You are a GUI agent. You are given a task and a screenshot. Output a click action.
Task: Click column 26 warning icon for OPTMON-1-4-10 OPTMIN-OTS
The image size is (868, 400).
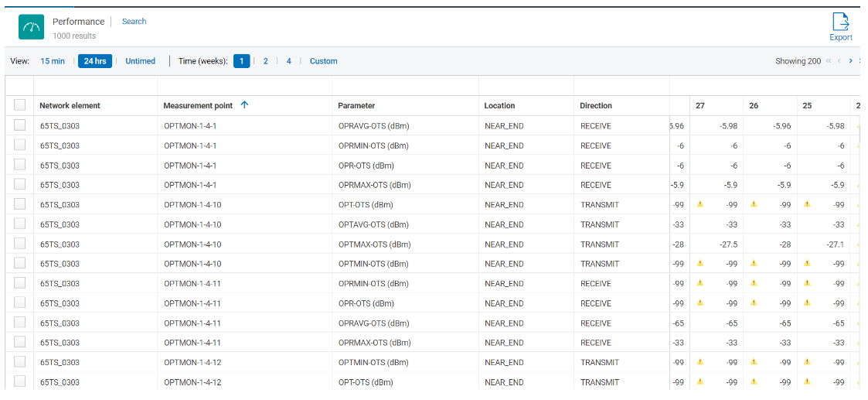click(x=754, y=263)
